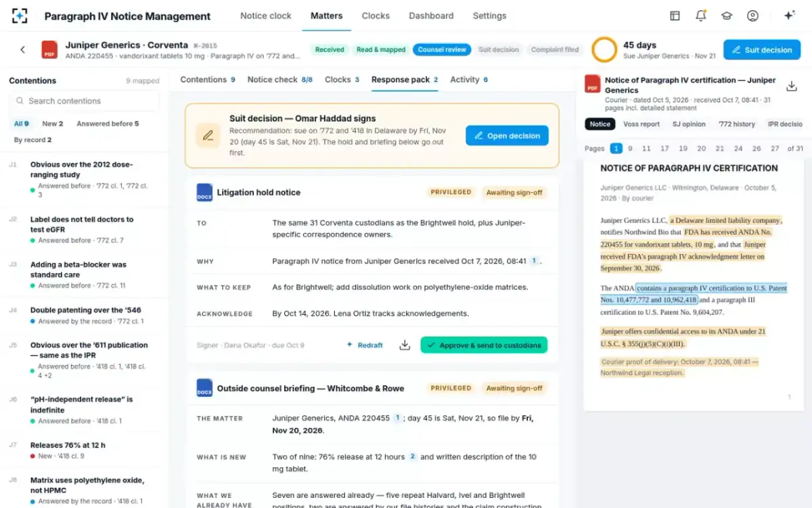Viewport: 812px width, 508px height.
Task: Select the '772 history document tab
Action: click(x=736, y=124)
